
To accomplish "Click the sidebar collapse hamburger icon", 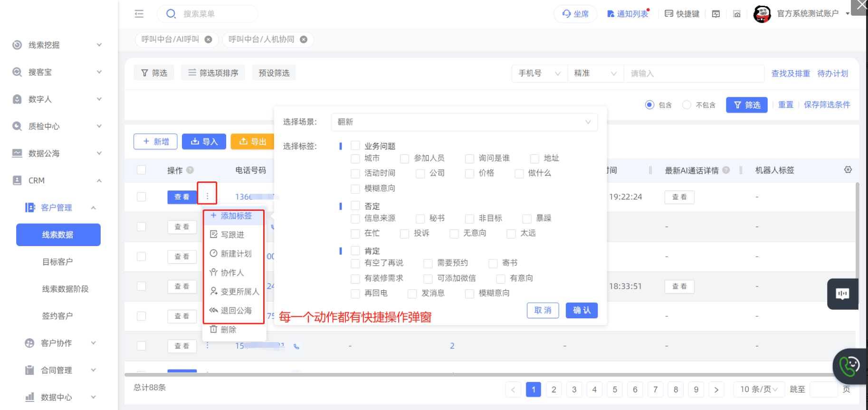I will [x=139, y=14].
